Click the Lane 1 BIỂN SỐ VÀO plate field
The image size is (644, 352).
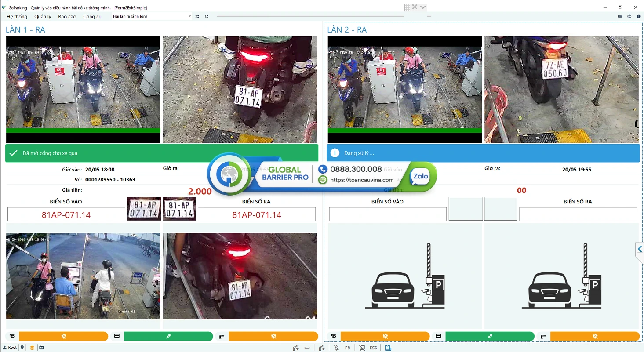tap(66, 214)
